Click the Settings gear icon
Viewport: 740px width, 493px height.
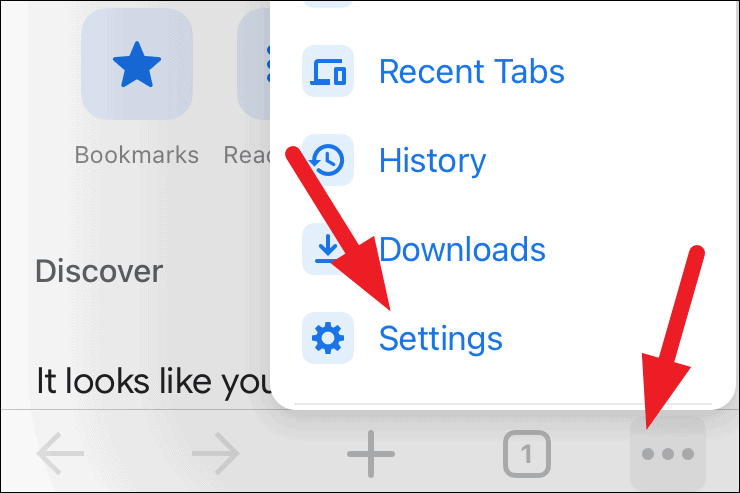coord(328,338)
